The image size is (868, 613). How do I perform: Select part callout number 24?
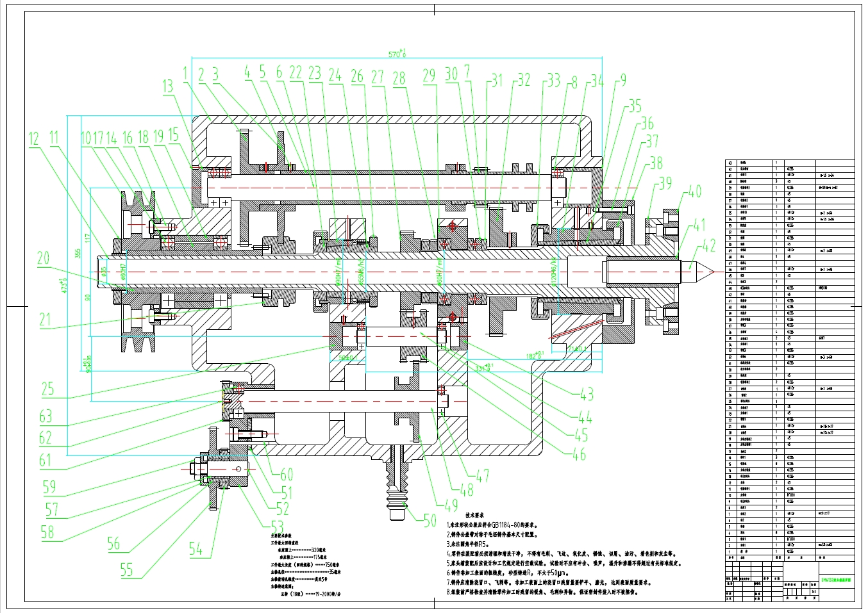(335, 75)
